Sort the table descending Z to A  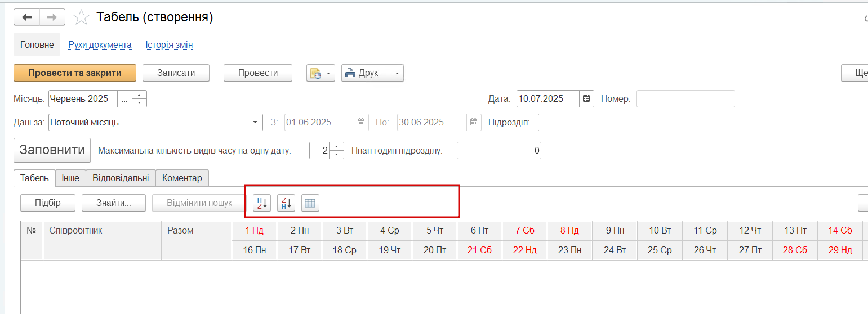click(286, 203)
